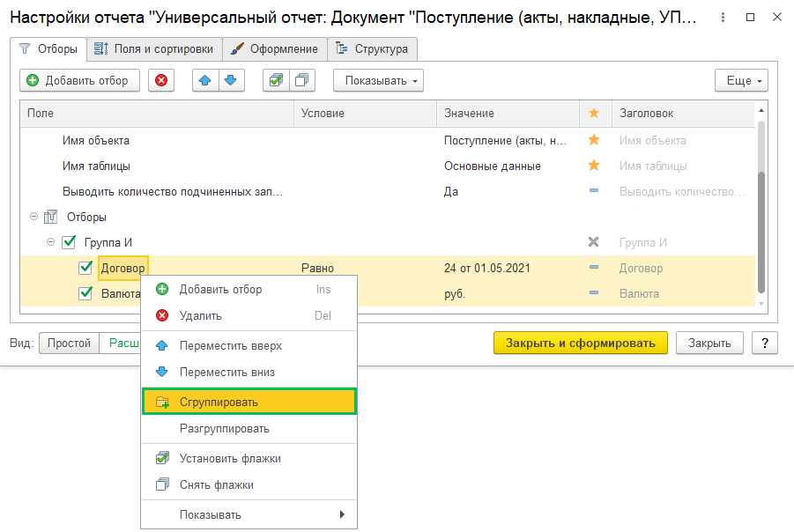Click the Заголовок column header
This screenshot has height=532, width=794.
684,114
